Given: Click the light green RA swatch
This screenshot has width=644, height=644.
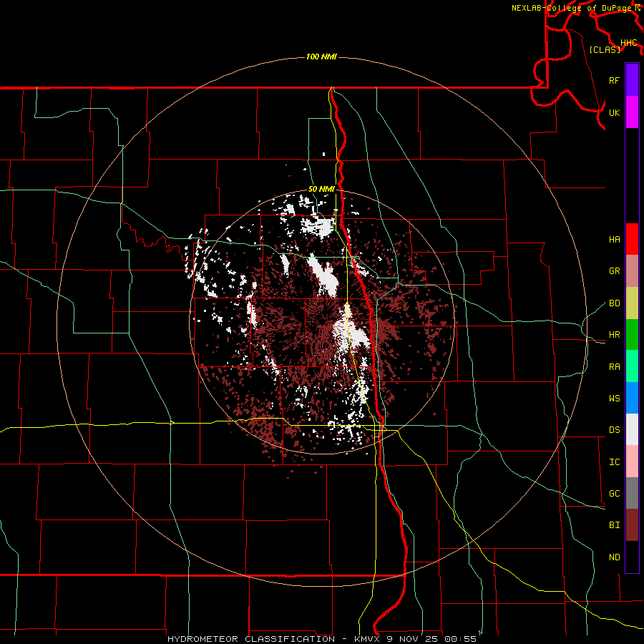Looking at the screenshot, I should click(632, 366).
